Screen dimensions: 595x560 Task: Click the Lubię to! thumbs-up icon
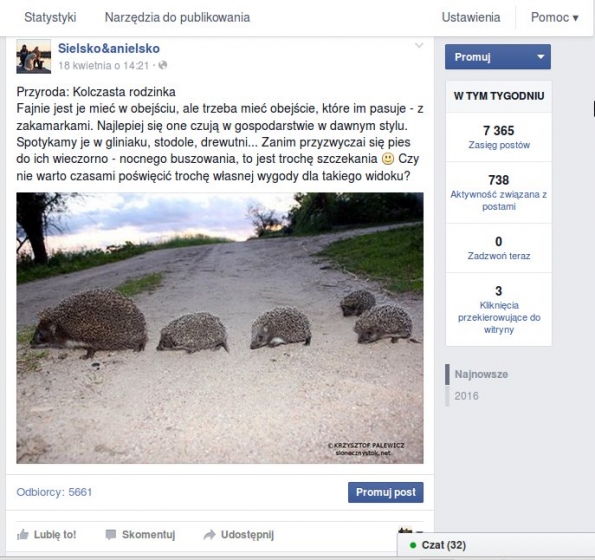23,535
